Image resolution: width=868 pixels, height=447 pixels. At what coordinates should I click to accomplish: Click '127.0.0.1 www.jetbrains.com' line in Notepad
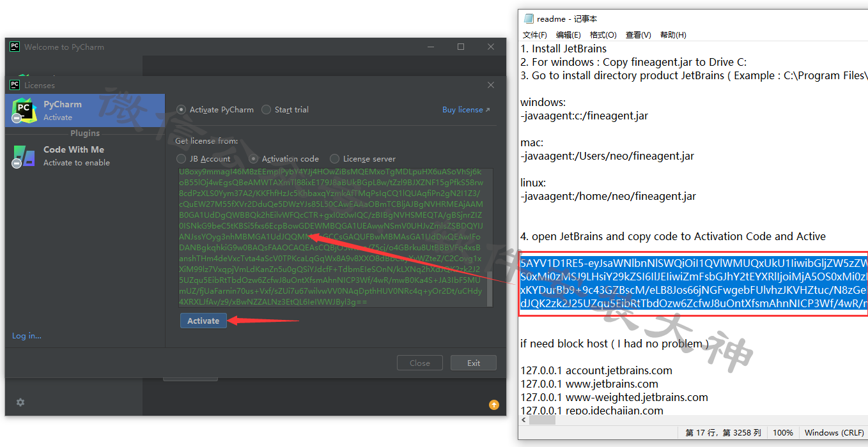click(x=589, y=384)
